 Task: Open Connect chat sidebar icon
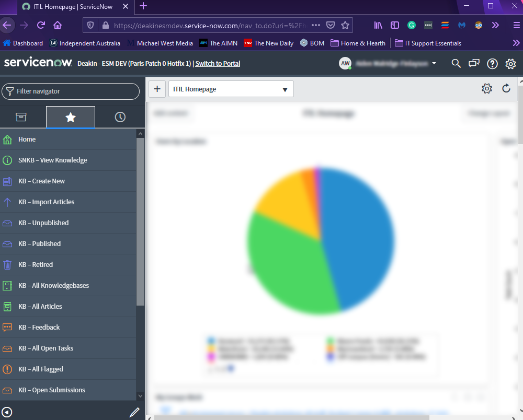(474, 63)
